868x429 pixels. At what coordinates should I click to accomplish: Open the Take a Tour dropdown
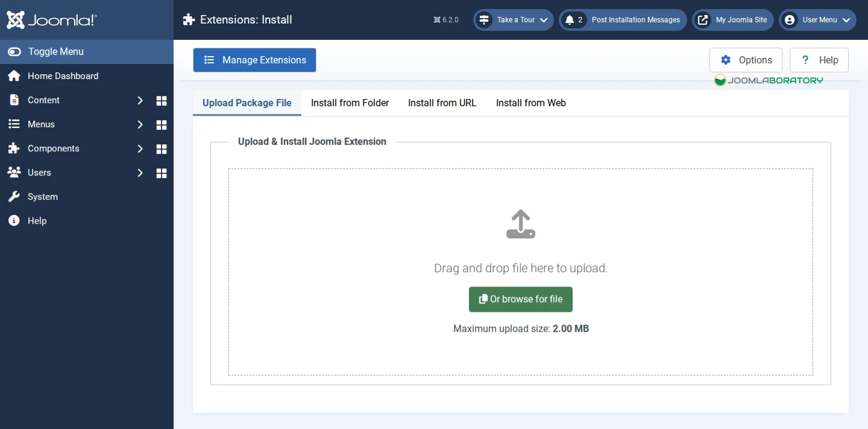(514, 20)
